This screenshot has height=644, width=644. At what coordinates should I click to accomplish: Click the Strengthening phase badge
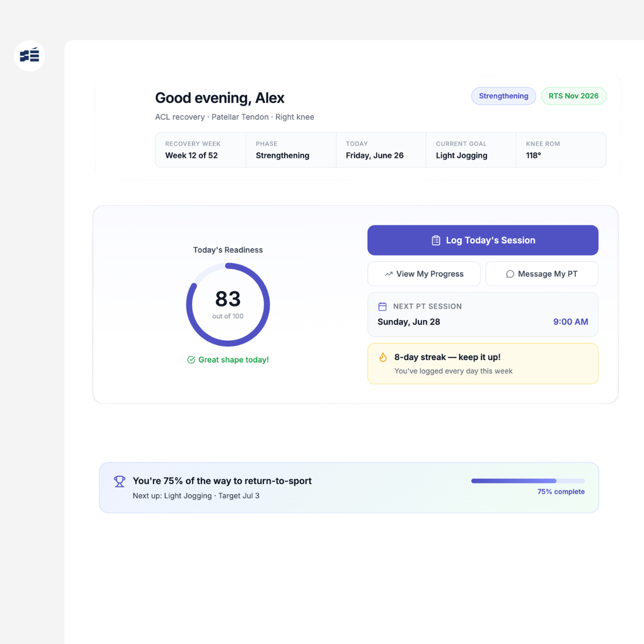pyautogui.click(x=503, y=96)
